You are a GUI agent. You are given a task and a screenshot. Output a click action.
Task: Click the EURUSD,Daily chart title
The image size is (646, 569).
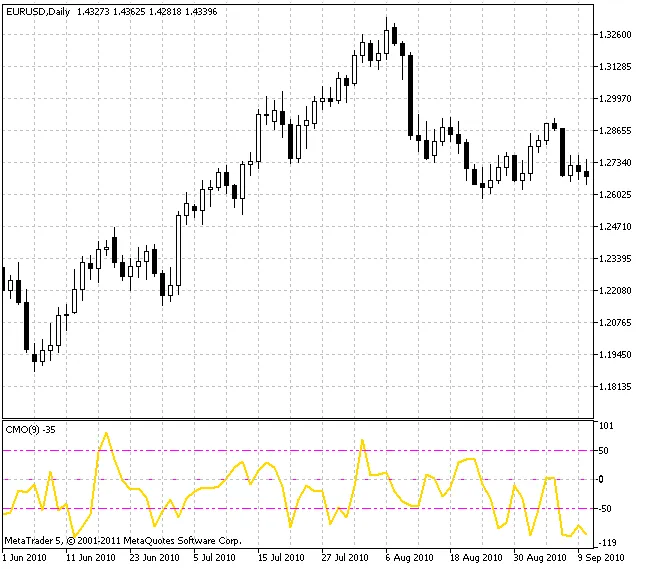coord(38,9)
